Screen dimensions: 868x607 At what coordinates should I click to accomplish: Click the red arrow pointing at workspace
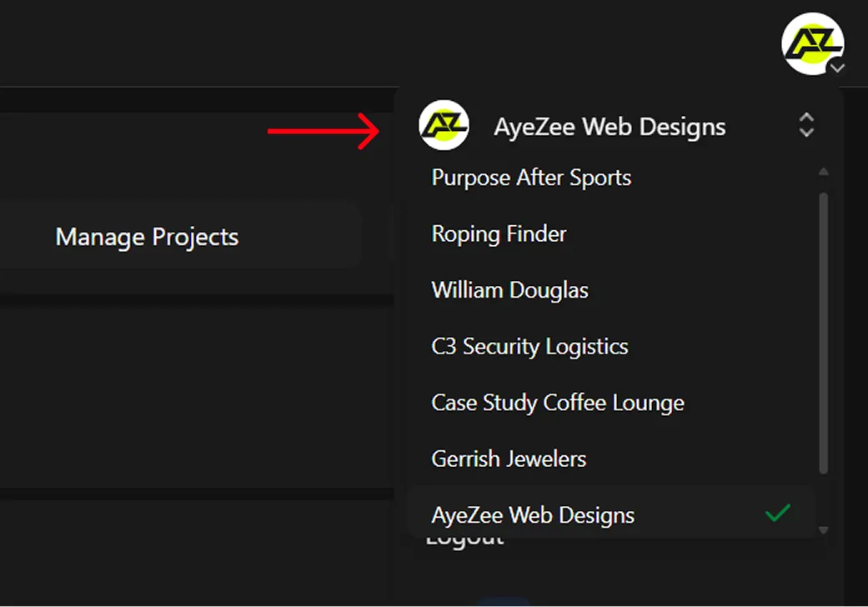tap(324, 131)
